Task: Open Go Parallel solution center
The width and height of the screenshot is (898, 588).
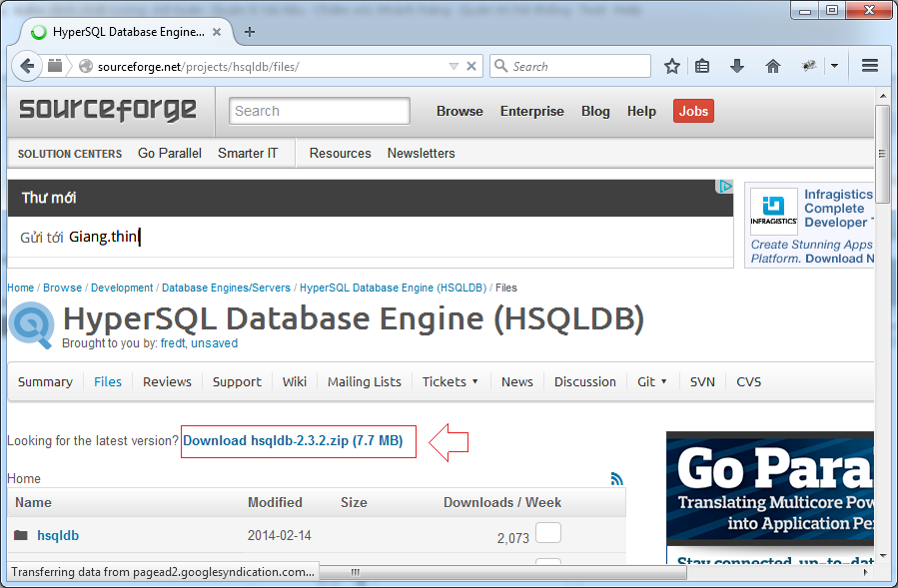Action: pos(170,154)
